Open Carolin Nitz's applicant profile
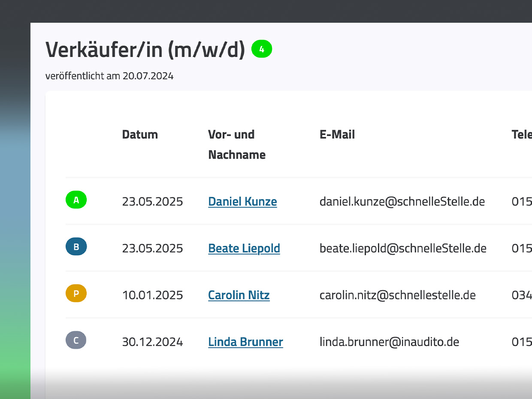 pyautogui.click(x=239, y=295)
